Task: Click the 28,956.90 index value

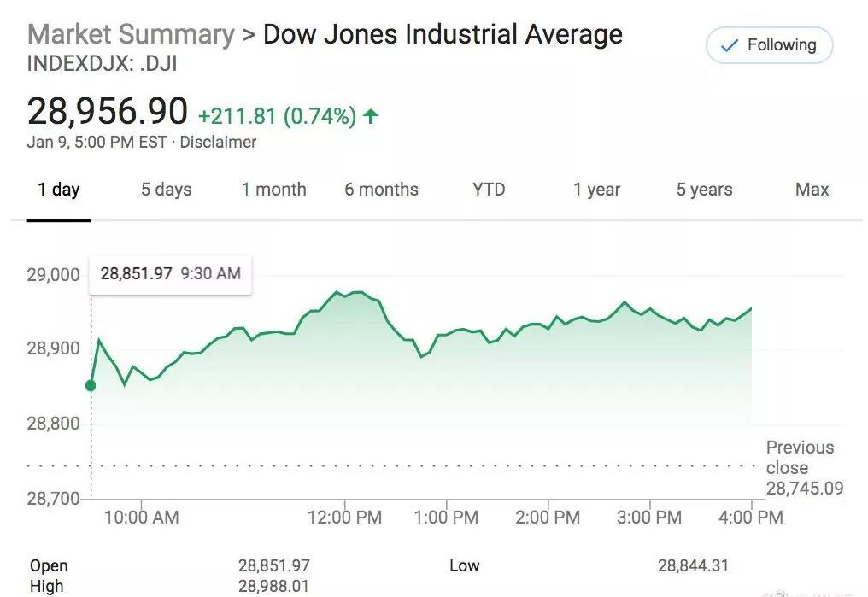Action: [x=107, y=112]
